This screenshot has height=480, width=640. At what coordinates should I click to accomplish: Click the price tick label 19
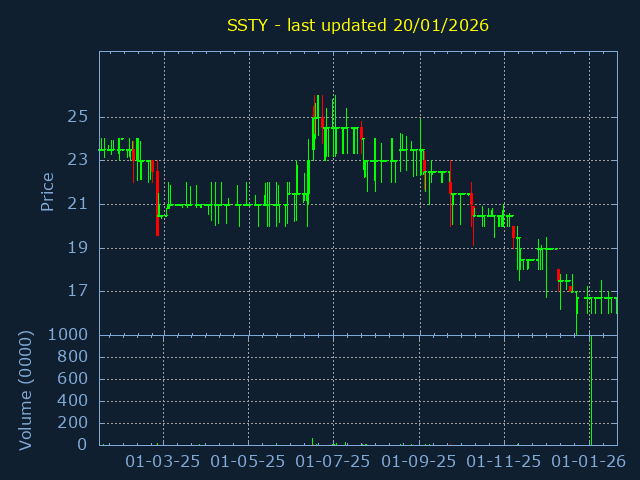tap(78, 248)
